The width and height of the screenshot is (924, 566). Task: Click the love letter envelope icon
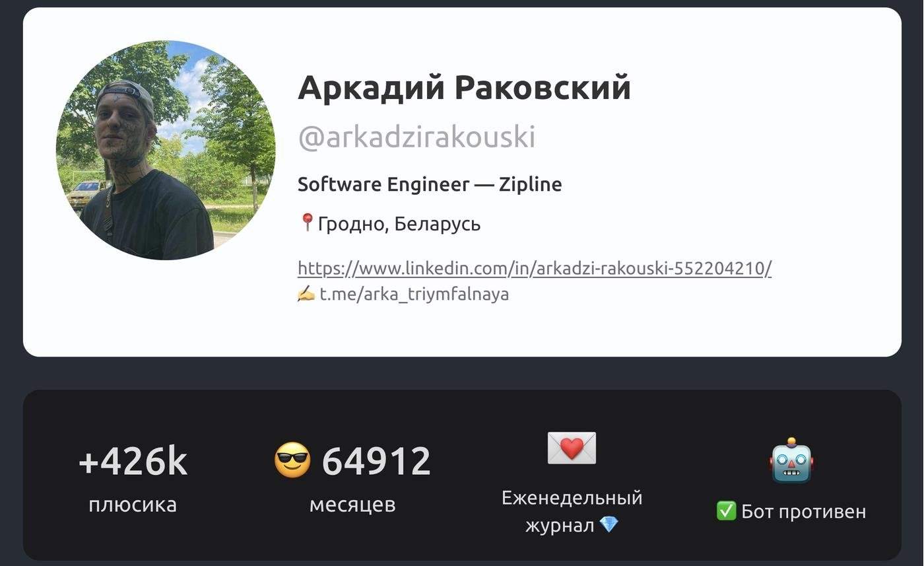point(572,448)
